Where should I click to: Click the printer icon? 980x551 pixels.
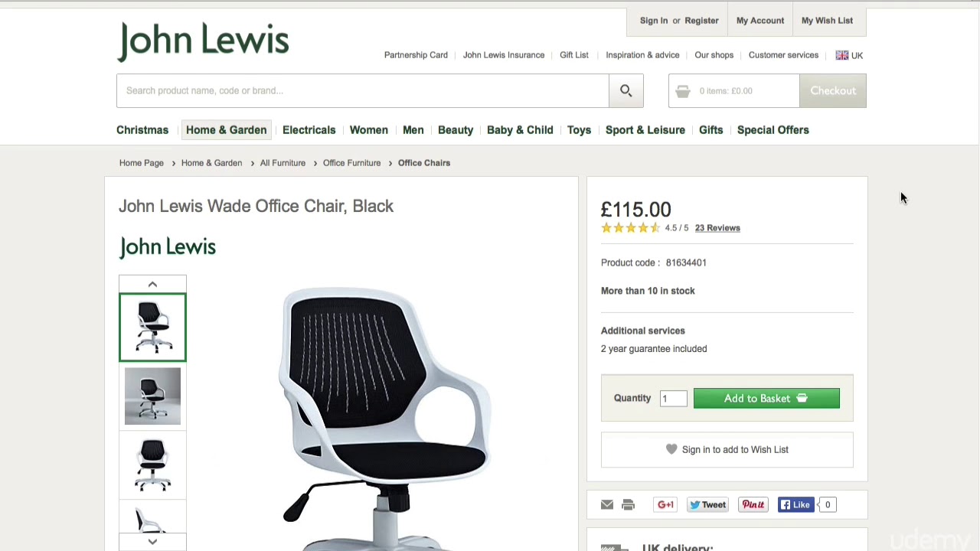tap(629, 504)
